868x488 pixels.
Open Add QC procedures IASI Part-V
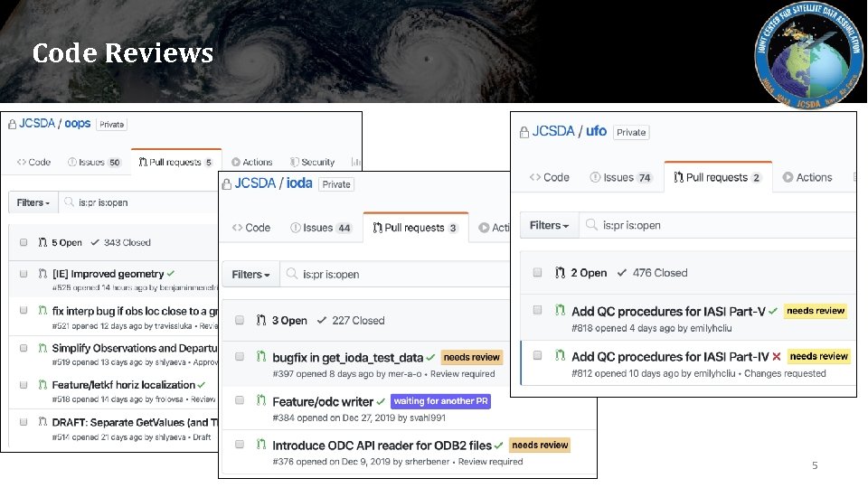(668, 312)
